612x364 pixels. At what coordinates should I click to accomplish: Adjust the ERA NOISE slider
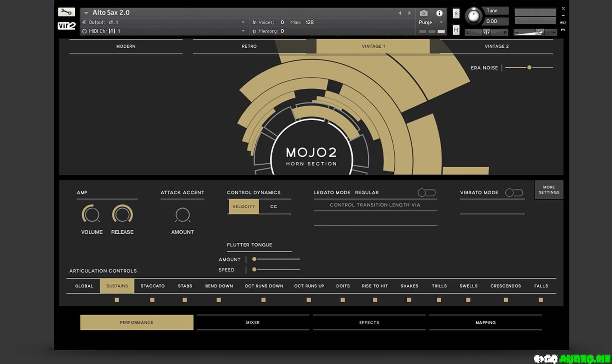click(x=529, y=67)
